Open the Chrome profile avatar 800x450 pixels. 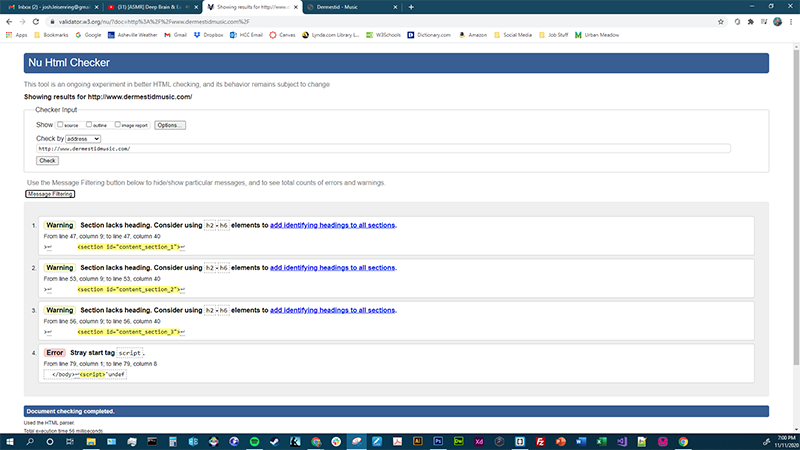(777, 22)
